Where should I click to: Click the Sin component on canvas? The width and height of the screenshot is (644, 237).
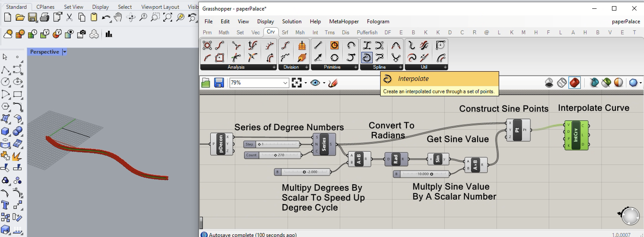tap(438, 159)
